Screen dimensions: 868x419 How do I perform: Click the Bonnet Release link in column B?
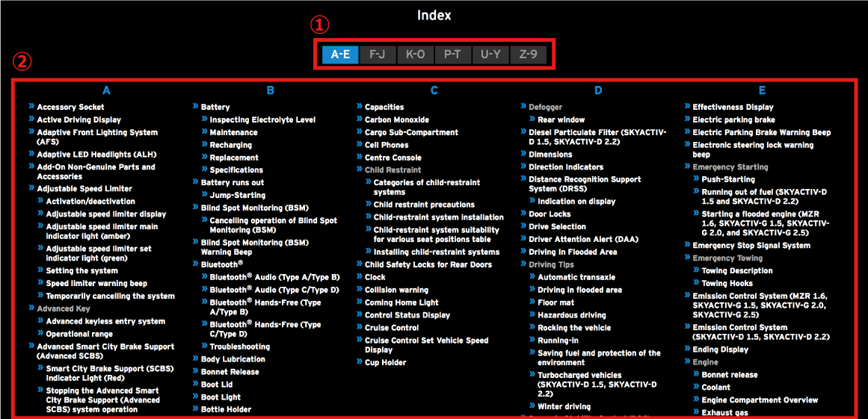point(230,372)
